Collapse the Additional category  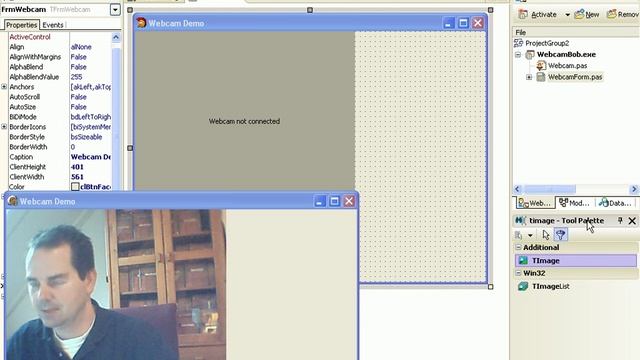tap(518, 247)
